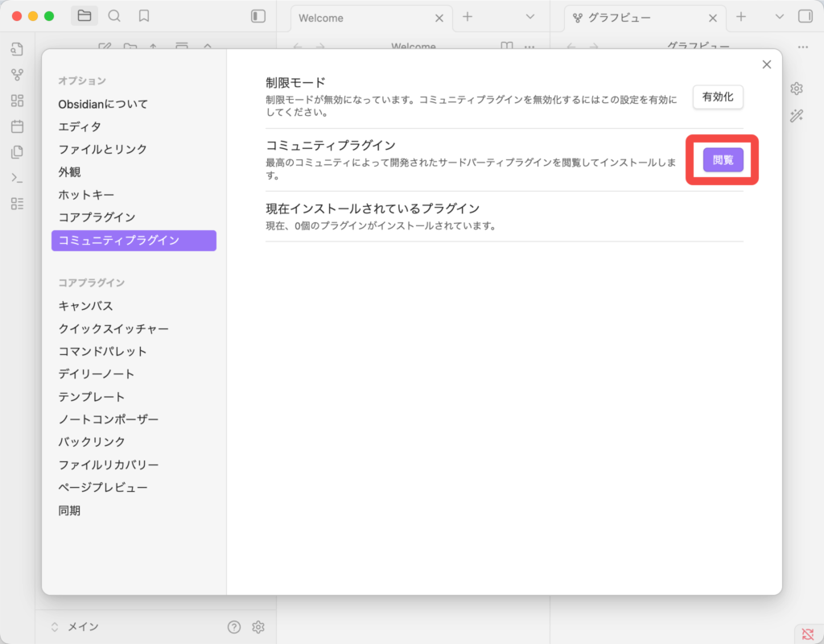
Task: Click the help question mark at bottom left
Action: point(233,626)
